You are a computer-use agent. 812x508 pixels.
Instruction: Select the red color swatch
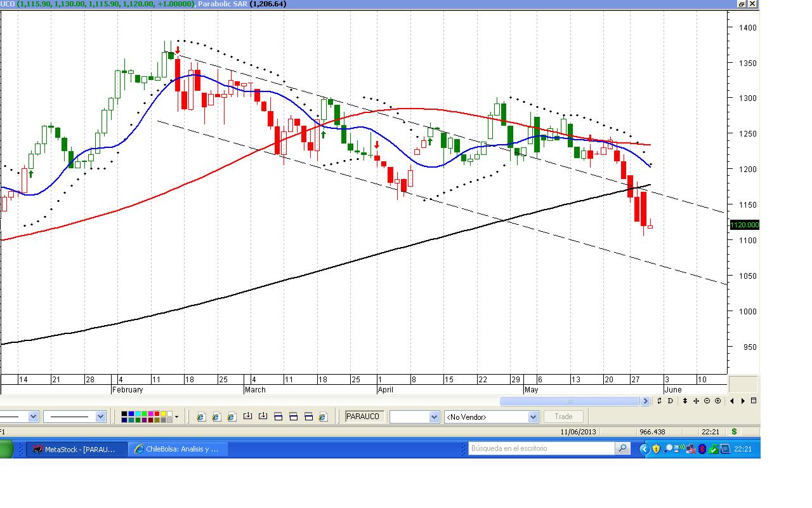(157, 413)
